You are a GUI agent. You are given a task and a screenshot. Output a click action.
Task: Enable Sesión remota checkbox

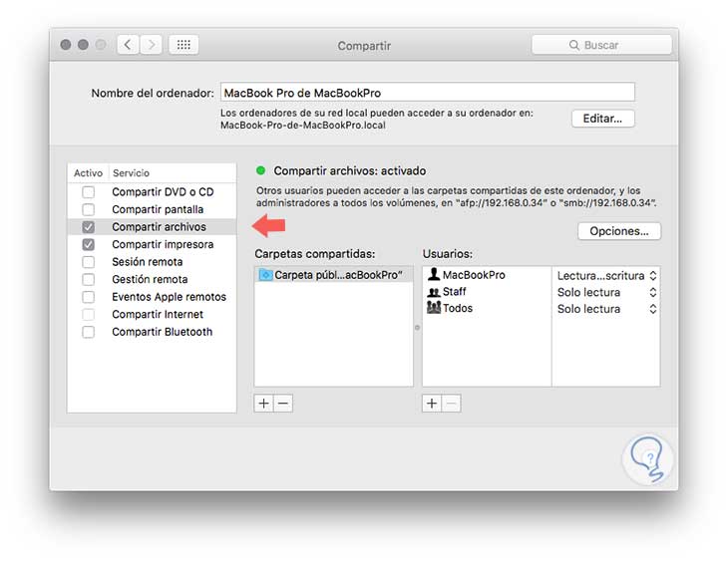(x=88, y=262)
